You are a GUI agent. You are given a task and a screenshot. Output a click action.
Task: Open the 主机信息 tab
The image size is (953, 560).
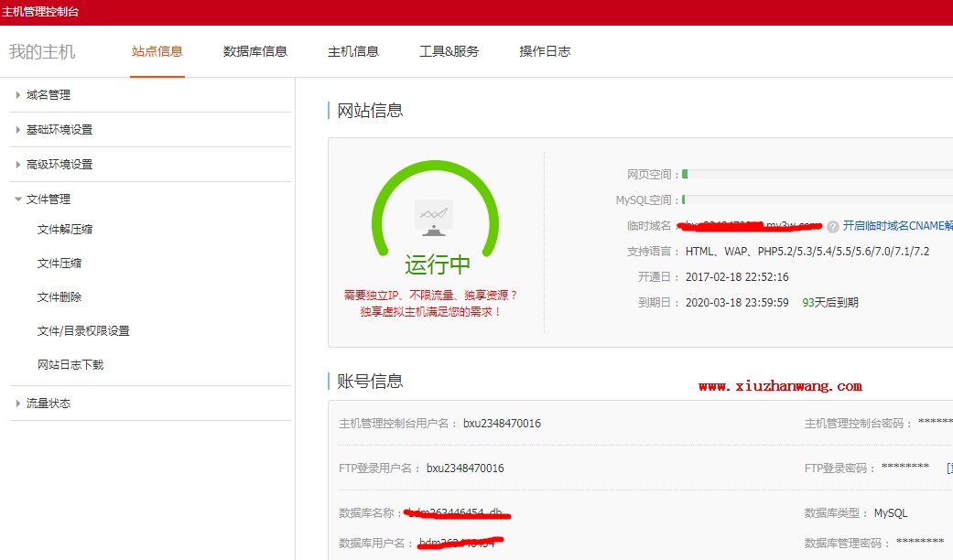[x=353, y=51]
